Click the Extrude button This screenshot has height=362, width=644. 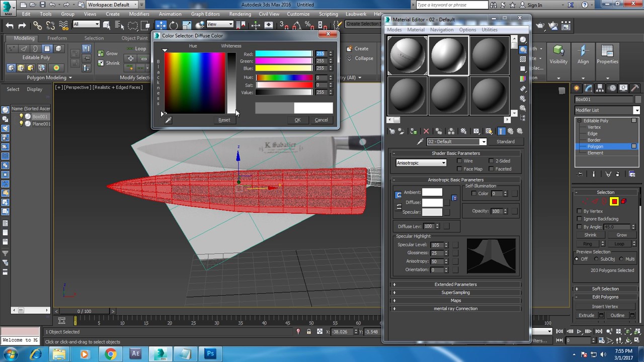click(586, 316)
